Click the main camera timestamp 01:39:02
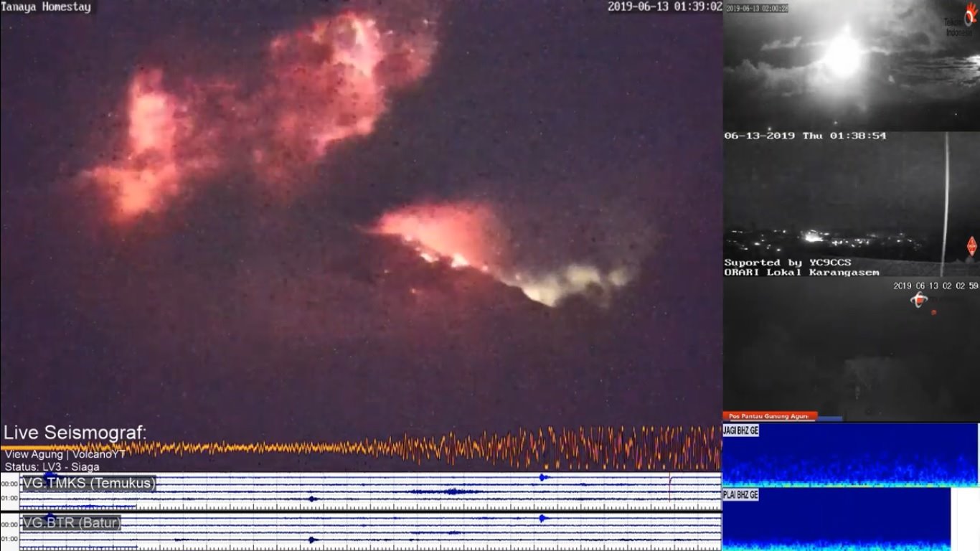 click(664, 6)
